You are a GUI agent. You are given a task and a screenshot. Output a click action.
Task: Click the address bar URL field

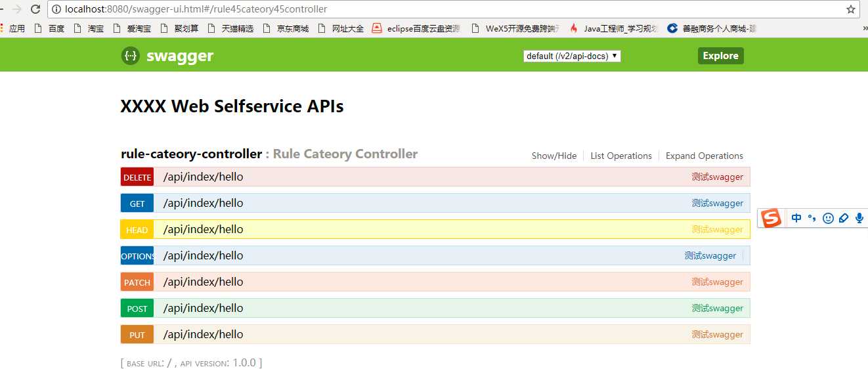(x=453, y=9)
